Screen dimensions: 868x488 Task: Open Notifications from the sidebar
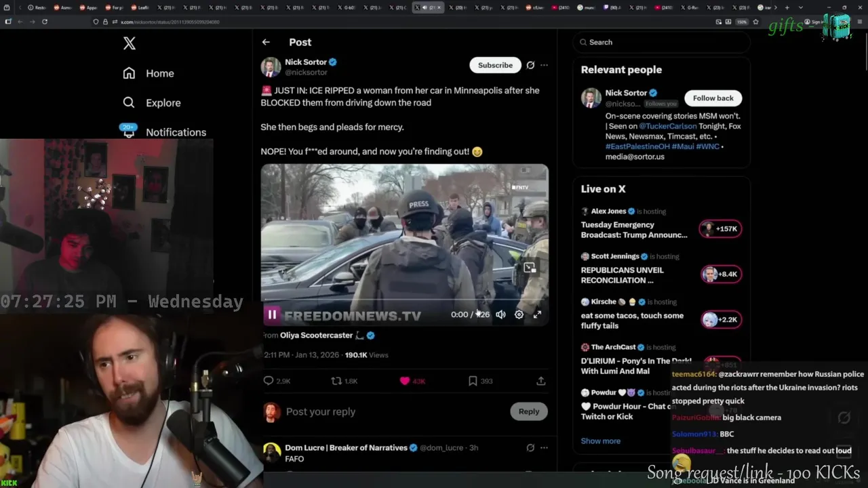pos(163,132)
